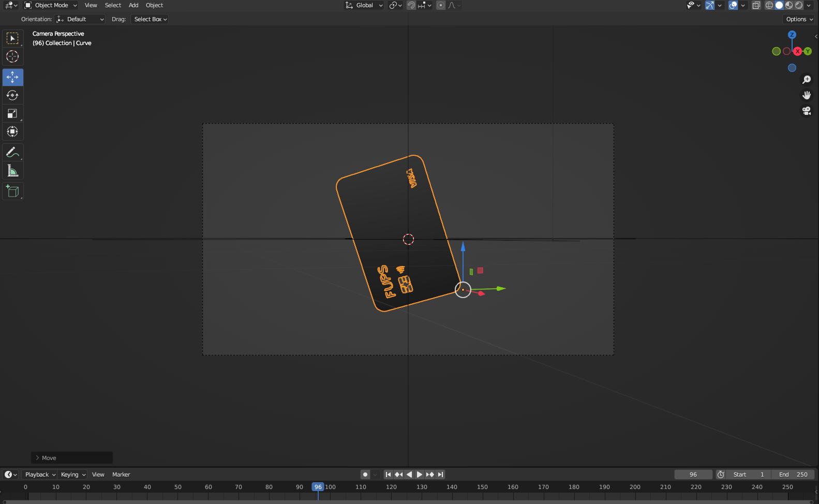Toggle proportional editing
The image size is (819, 504).
[x=441, y=5]
